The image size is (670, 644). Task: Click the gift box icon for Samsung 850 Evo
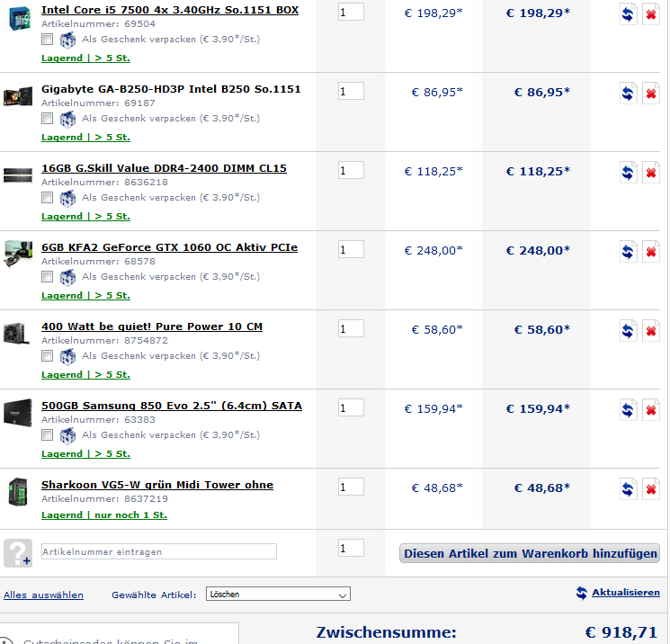[67, 435]
